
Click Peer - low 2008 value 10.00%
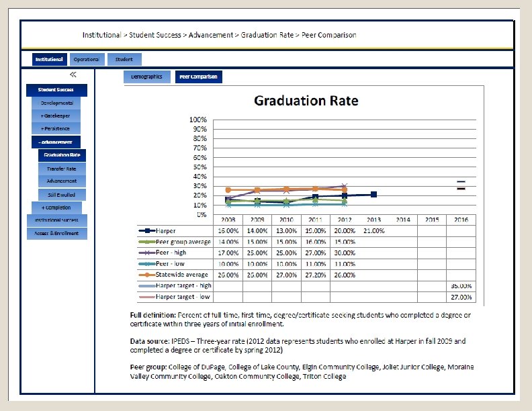pos(228,264)
